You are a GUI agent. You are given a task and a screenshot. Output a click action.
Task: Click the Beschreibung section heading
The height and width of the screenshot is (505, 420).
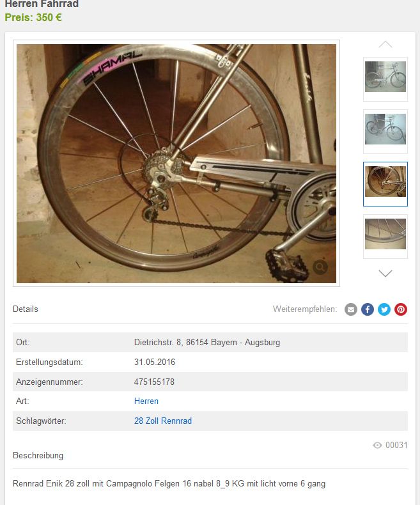[38, 455]
